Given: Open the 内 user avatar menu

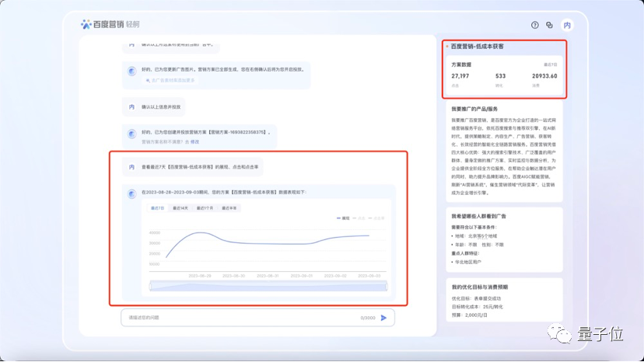Looking at the screenshot, I should tap(567, 25).
